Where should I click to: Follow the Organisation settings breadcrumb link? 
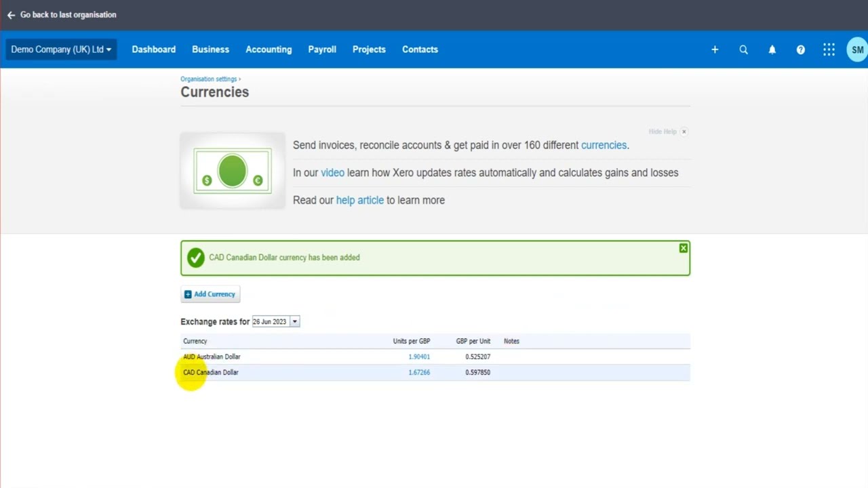coord(209,79)
